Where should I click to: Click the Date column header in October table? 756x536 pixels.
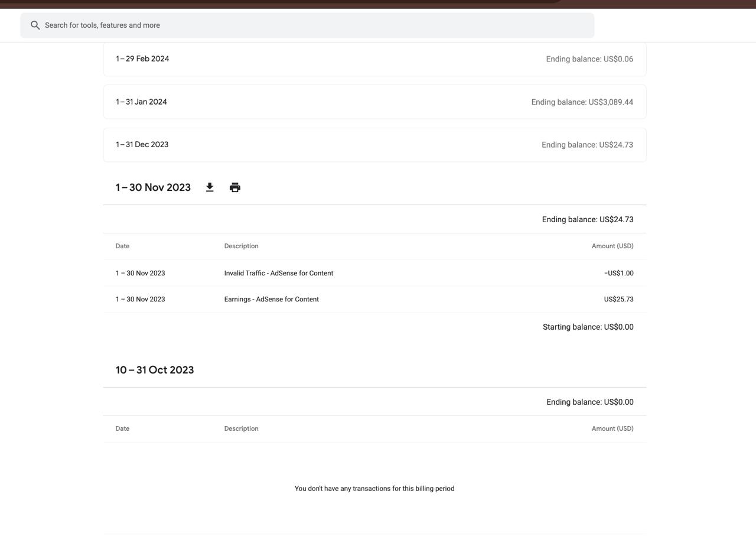coord(122,428)
